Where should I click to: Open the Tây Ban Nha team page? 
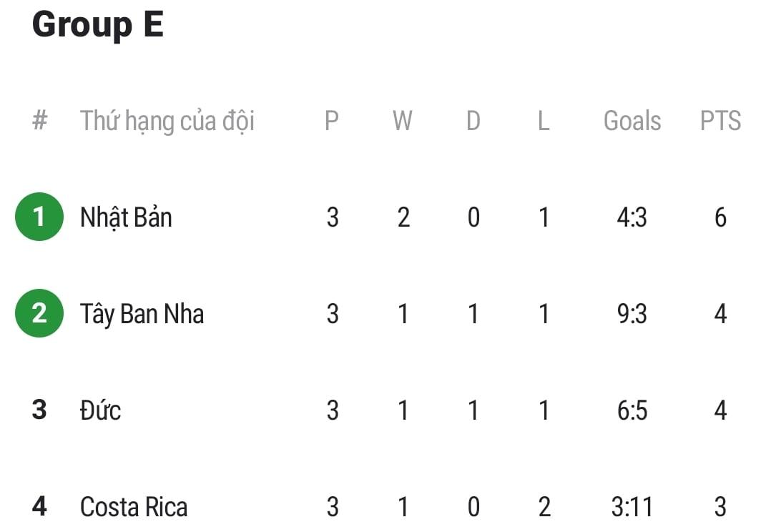pos(142,314)
